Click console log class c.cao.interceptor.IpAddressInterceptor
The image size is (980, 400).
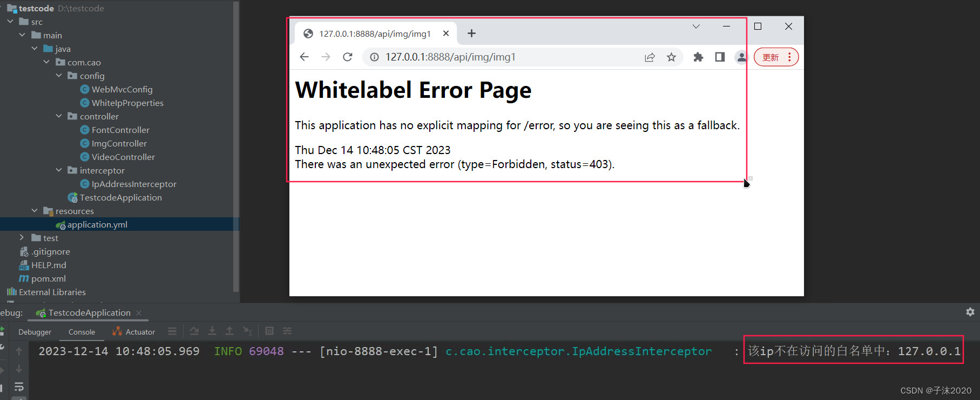pos(578,351)
